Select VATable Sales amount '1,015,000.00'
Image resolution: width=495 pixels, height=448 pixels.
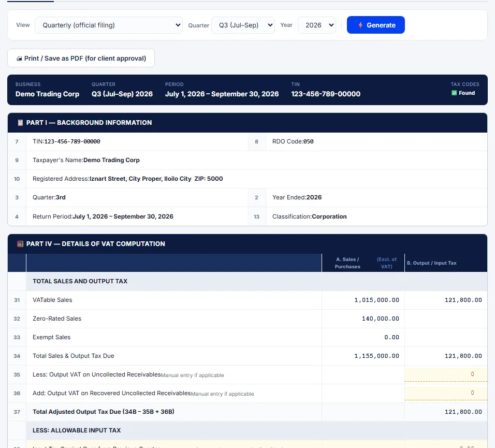[x=376, y=300]
